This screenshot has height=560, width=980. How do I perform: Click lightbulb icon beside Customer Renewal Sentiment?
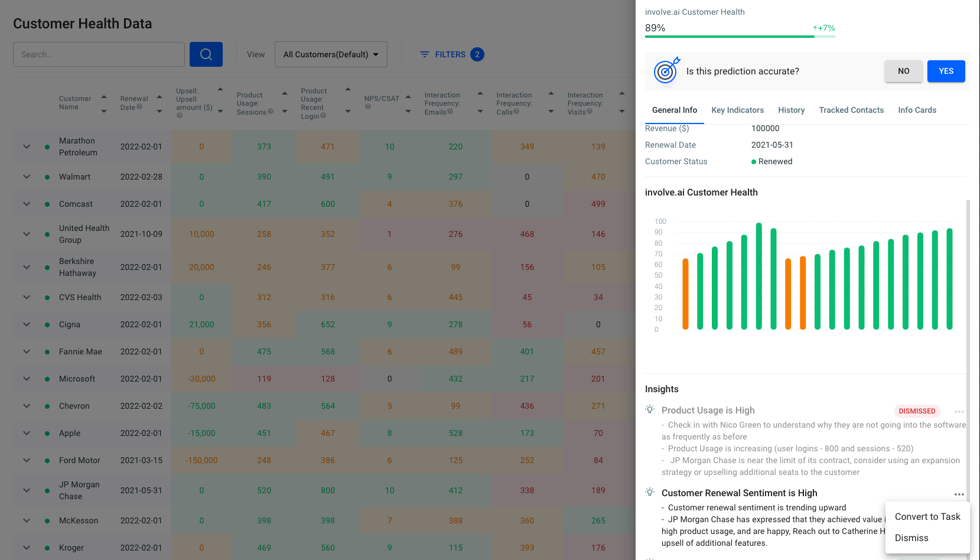click(x=650, y=492)
